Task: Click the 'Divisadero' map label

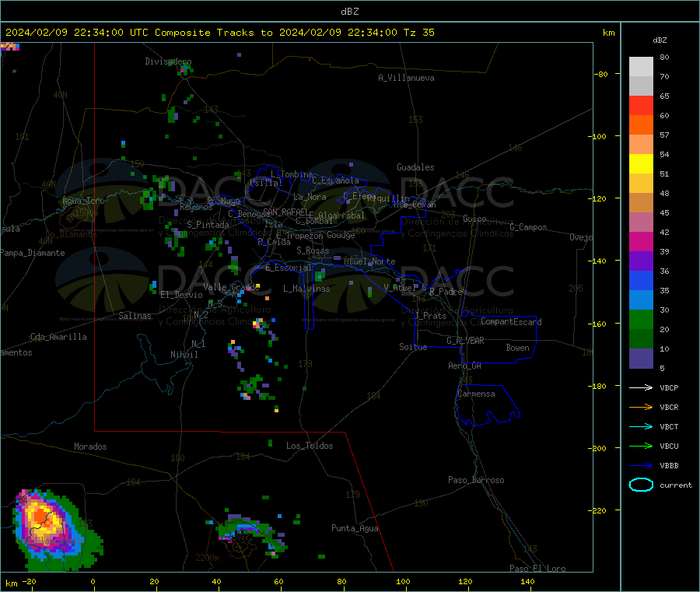Action: click(x=168, y=61)
